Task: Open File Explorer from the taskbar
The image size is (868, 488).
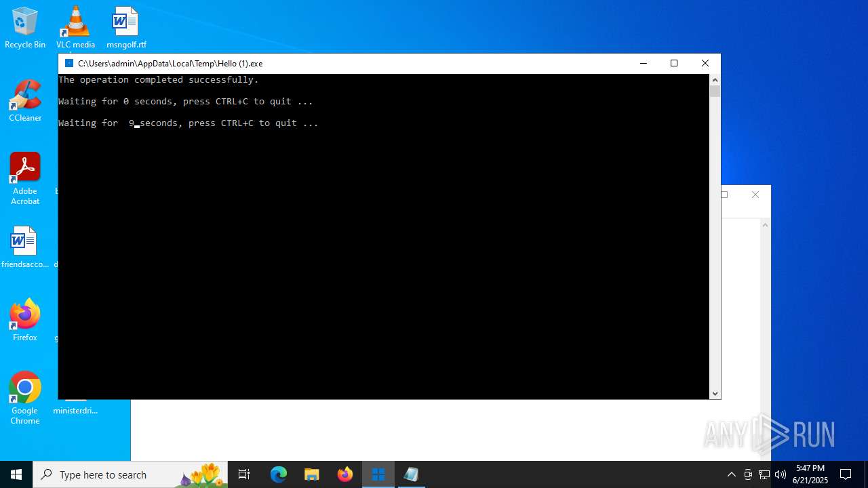Action: click(312, 474)
